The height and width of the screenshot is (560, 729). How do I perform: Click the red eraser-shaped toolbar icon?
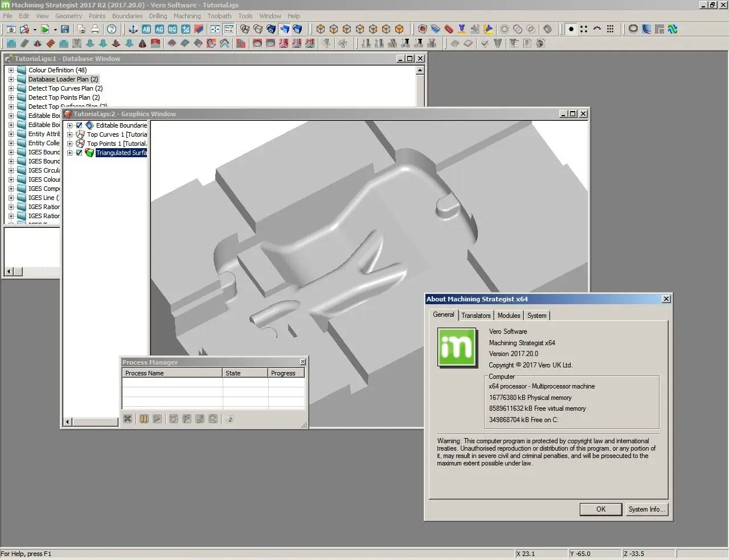[449, 29]
